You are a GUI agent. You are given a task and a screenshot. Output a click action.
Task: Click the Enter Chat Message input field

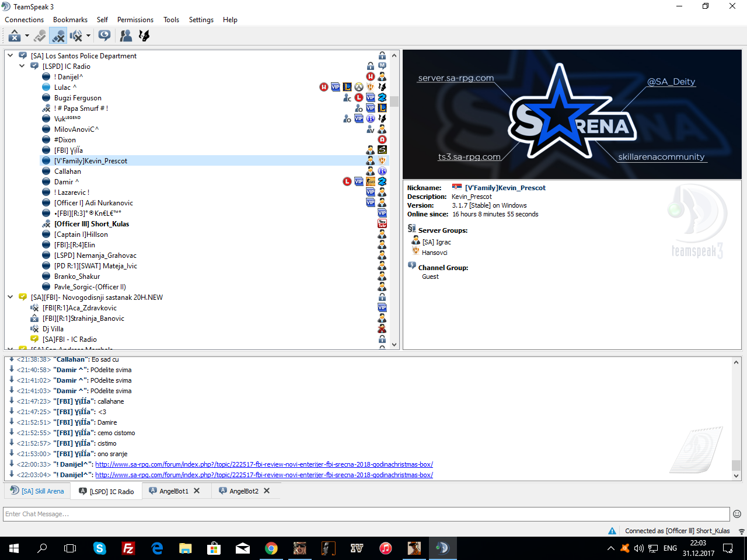pos(366,514)
